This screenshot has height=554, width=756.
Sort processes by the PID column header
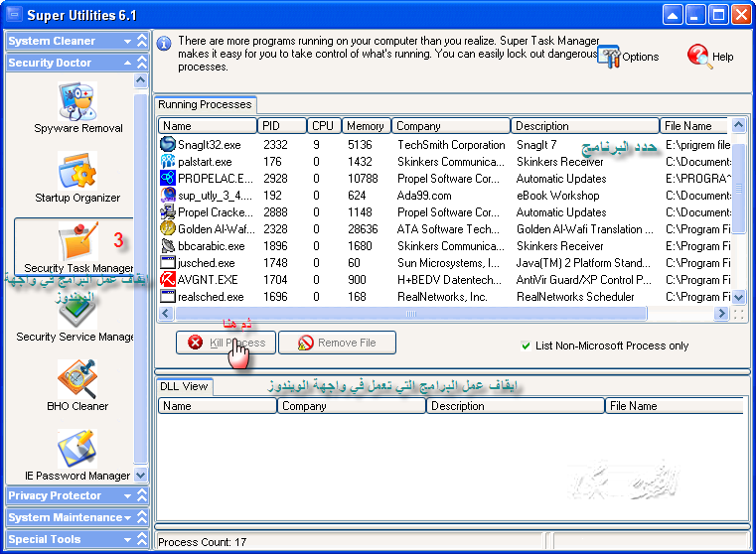(282, 126)
